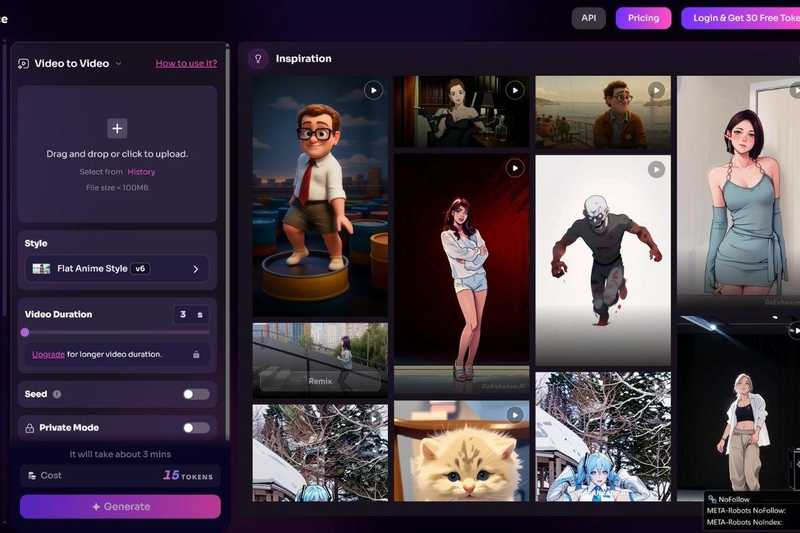The image size is (800, 533).
Task: Open the Pricing page
Action: pos(643,18)
